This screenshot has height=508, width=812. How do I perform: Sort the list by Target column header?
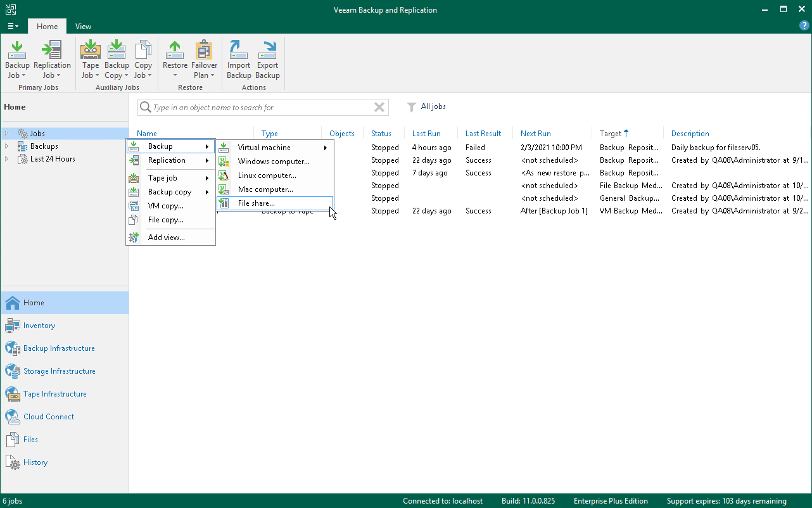pos(611,134)
